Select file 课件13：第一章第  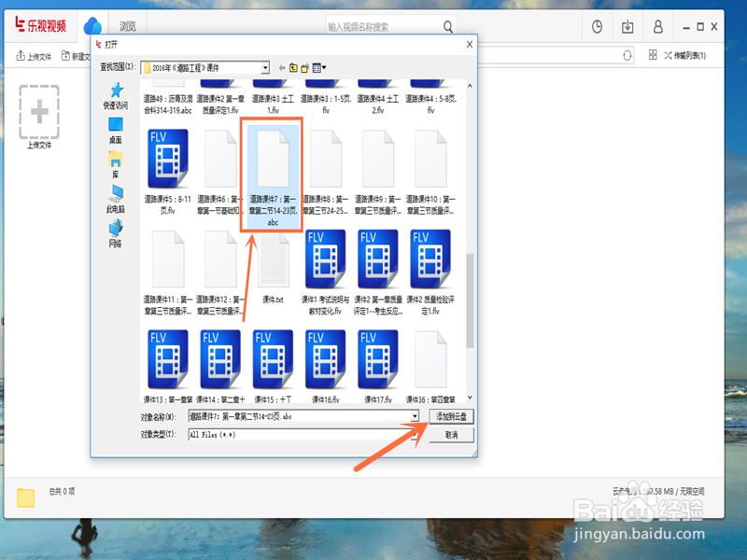coord(168,366)
